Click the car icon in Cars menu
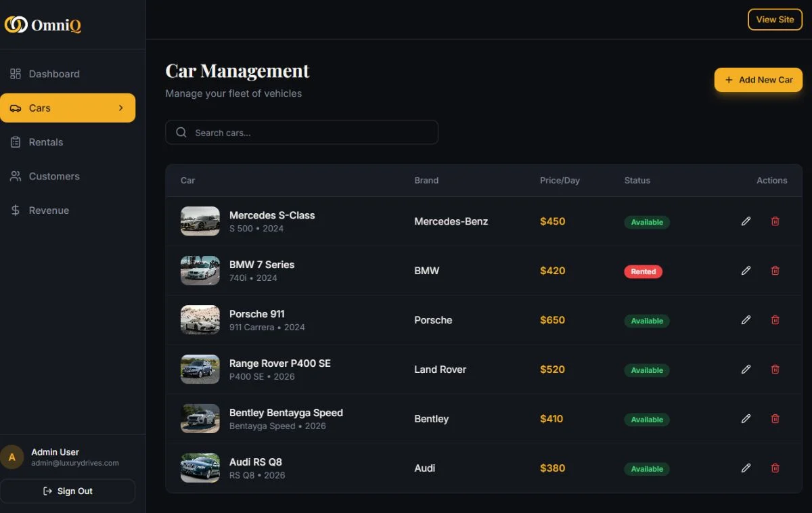Viewport: 812px width, 513px height. click(16, 108)
